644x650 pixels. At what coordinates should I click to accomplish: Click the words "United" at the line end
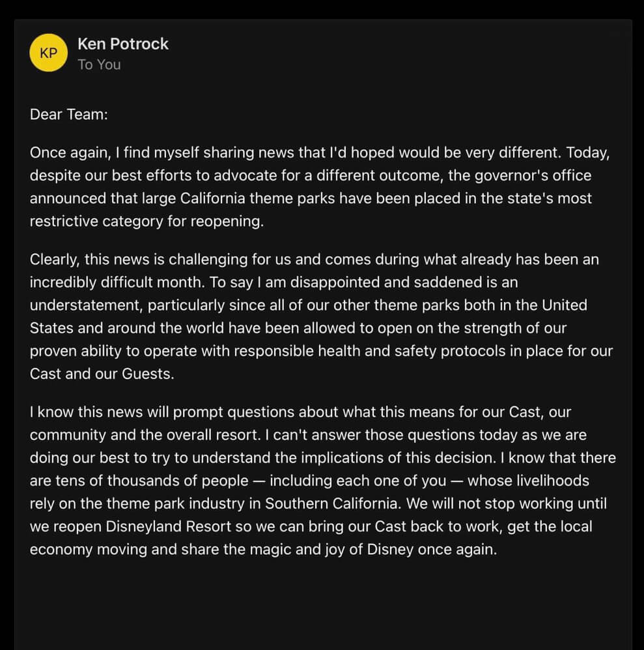coord(565,305)
